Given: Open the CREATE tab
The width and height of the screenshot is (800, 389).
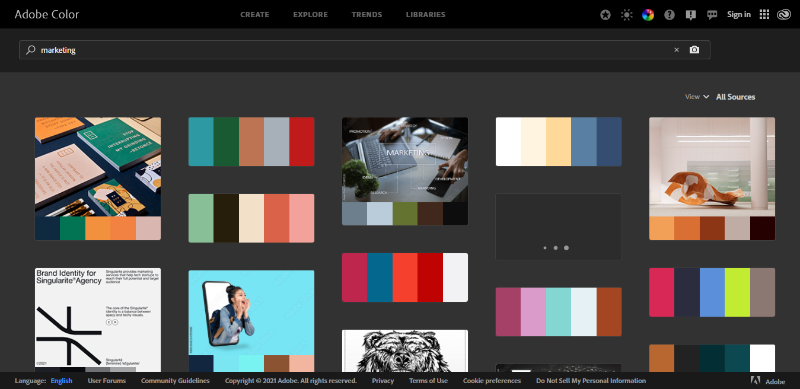Looking at the screenshot, I should coord(255,15).
